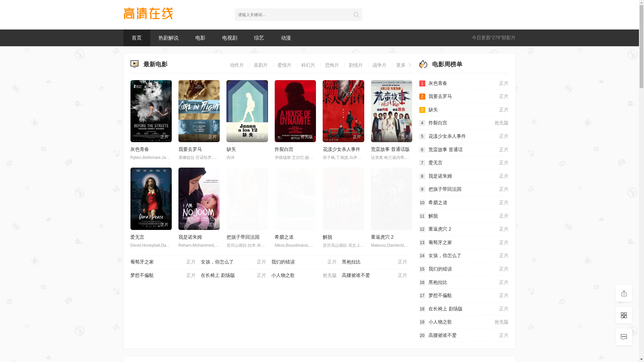The width and height of the screenshot is (644, 362).
Task: Open the 重返虎穴 2 poster thumbnail
Action: point(391,199)
